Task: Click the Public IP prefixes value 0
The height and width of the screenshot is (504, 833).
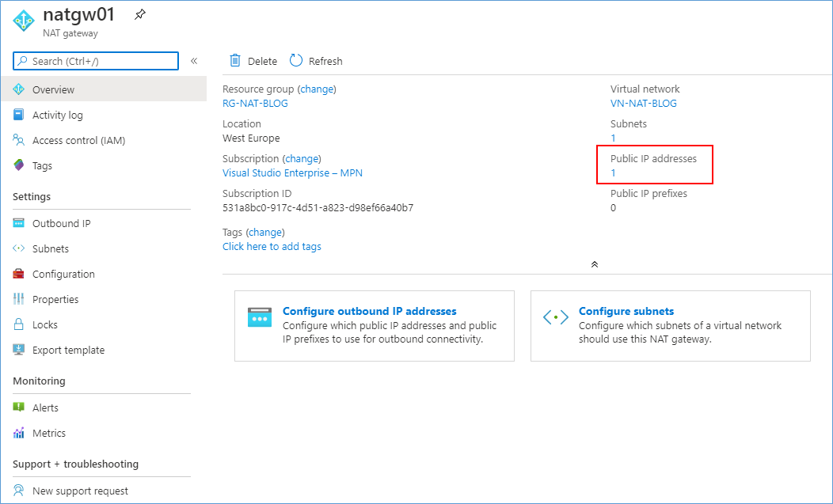Action: pos(613,207)
